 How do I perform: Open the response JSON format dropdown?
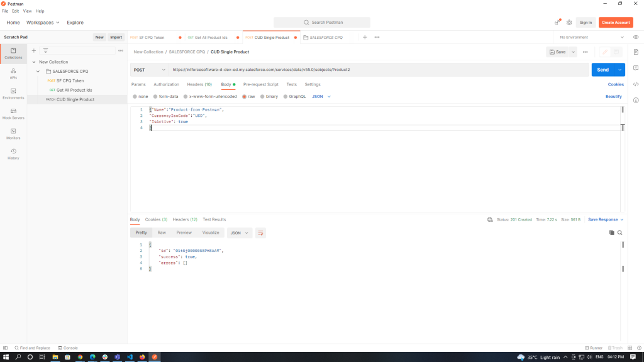point(240,233)
